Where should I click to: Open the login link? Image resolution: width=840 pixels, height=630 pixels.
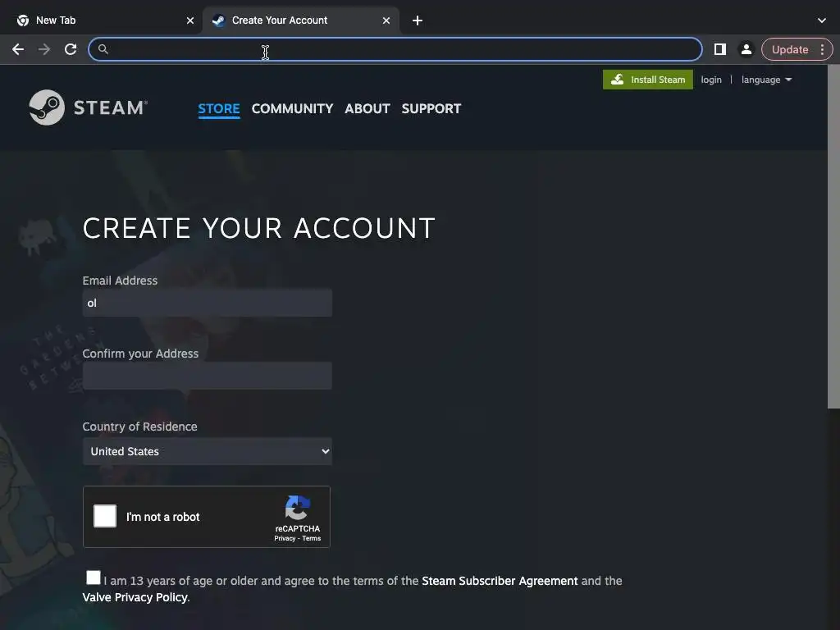point(711,80)
